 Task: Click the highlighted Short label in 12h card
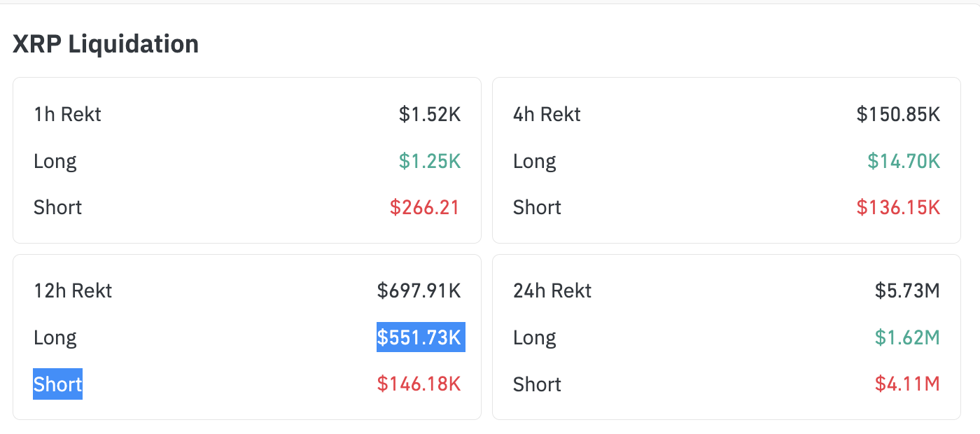click(x=57, y=384)
